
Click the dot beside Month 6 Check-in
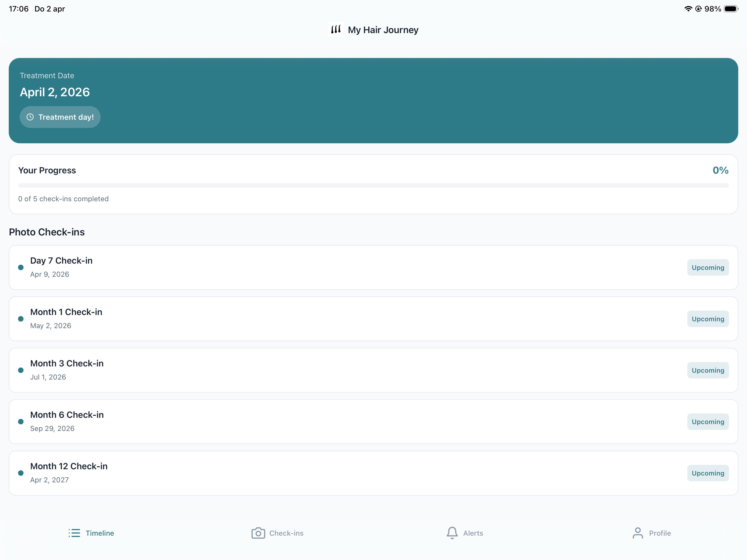pos(21,422)
